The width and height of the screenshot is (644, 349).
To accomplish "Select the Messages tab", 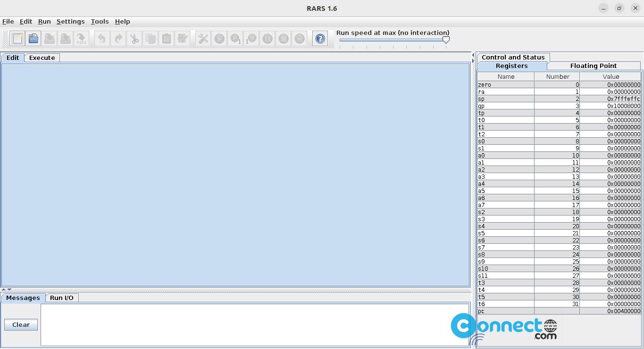I will click(x=23, y=298).
